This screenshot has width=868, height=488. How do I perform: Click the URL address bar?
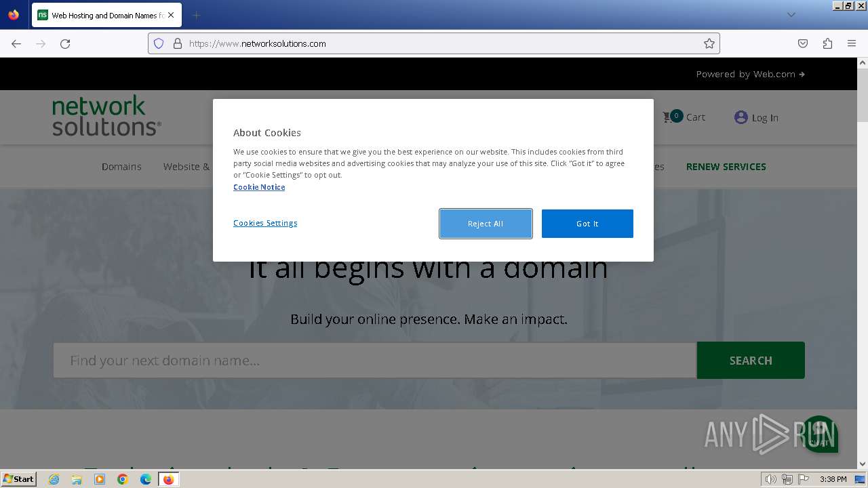click(x=434, y=43)
